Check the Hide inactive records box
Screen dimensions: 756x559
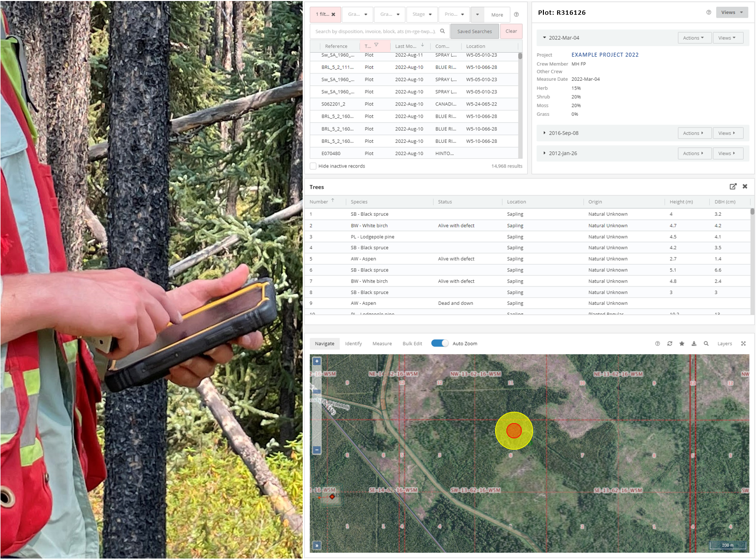(x=313, y=166)
